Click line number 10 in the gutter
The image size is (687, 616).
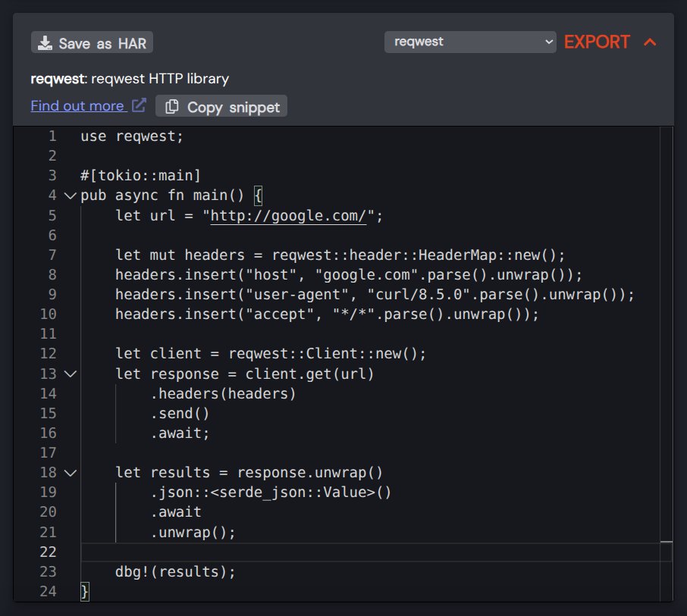pos(49,314)
